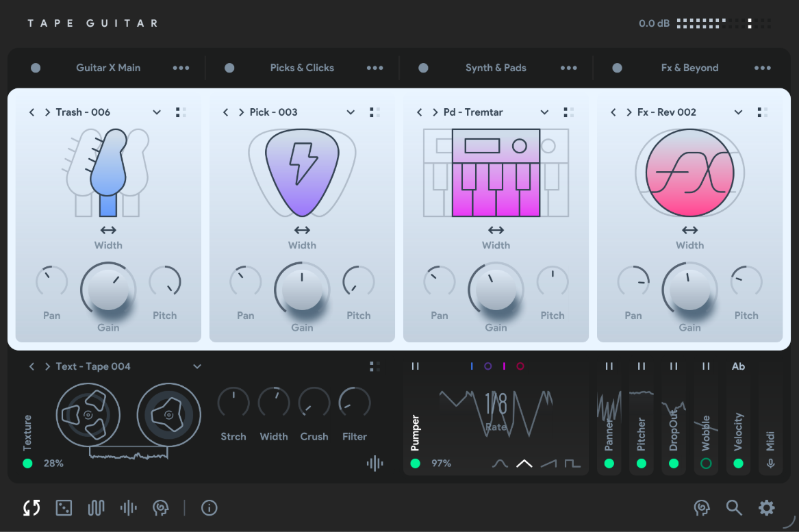Click the grid icon next to Fx - Rev 002
This screenshot has height=532, width=799.
(762, 112)
